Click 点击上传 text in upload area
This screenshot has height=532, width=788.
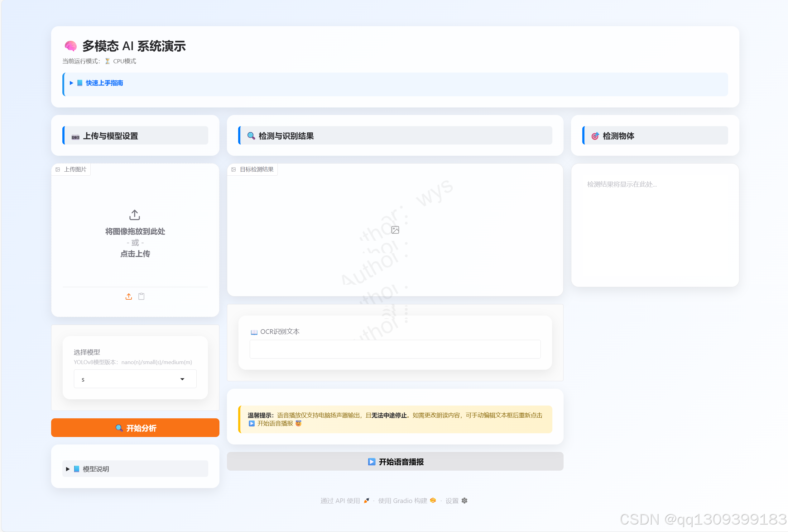[x=135, y=254]
